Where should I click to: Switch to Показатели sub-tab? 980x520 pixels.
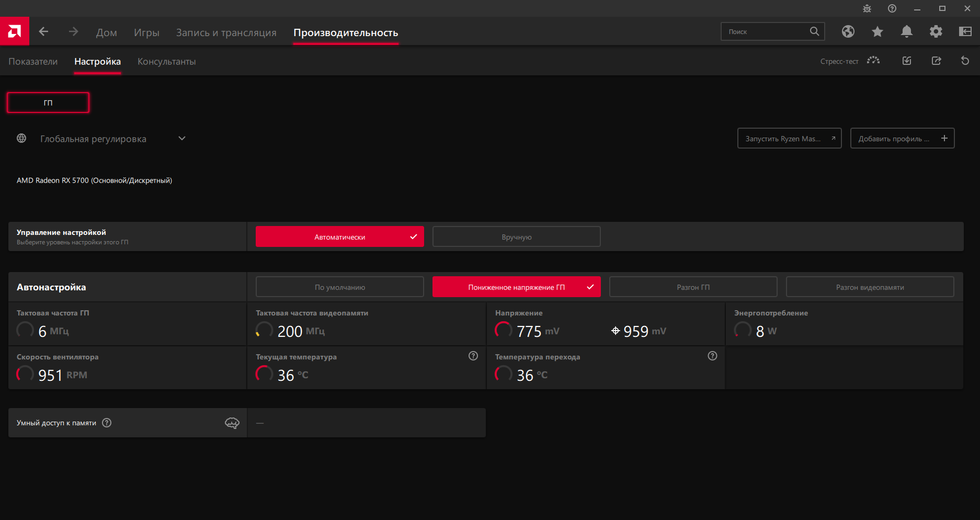[x=33, y=61]
